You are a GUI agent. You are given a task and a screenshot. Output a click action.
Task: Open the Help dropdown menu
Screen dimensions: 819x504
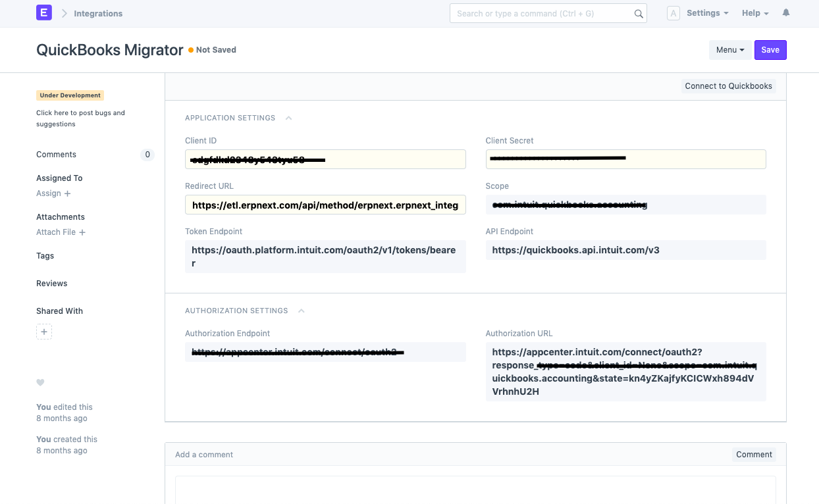pyautogui.click(x=755, y=13)
